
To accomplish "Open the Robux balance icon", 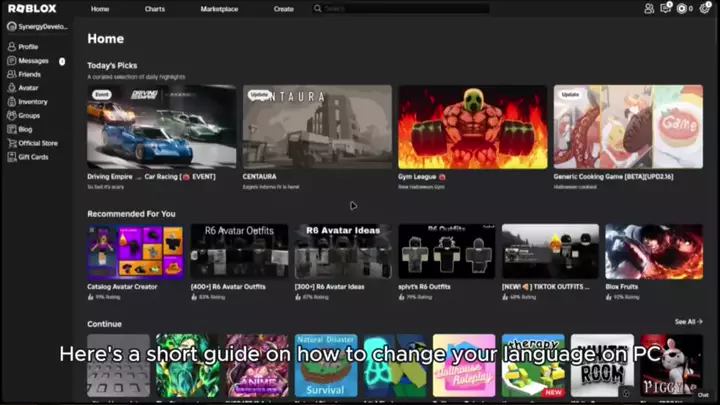I will [682, 8].
